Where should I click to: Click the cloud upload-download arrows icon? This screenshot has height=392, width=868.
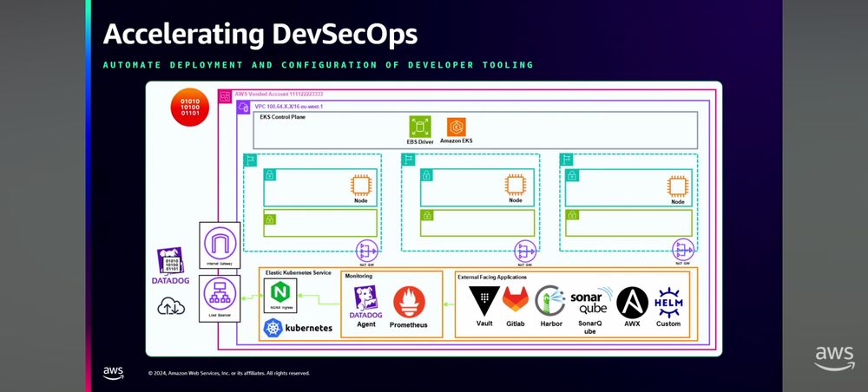tap(170, 306)
